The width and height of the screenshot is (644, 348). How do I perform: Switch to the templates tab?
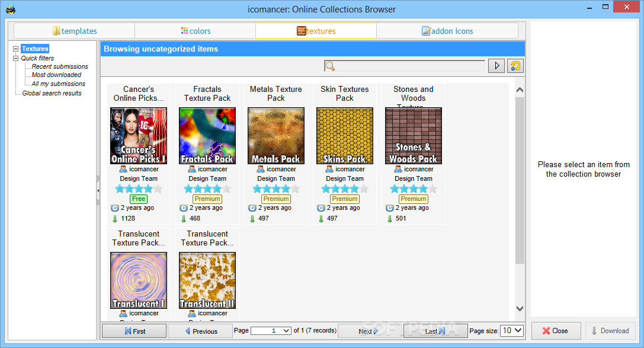[74, 31]
